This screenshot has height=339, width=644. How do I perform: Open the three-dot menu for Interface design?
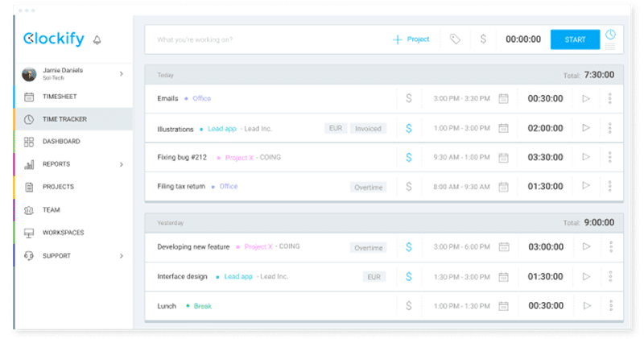[610, 276]
